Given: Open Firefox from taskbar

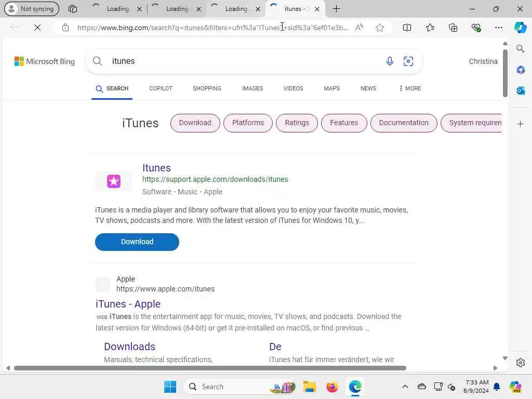Looking at the screenshot, I should (x=332, y=387).
